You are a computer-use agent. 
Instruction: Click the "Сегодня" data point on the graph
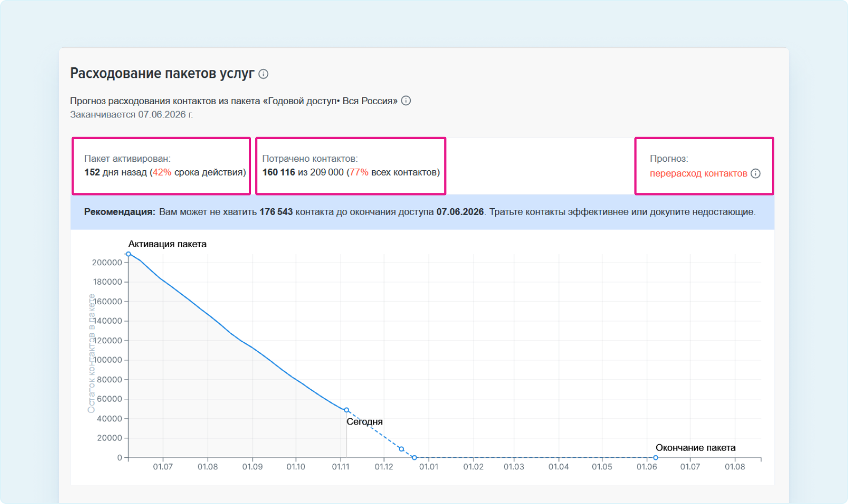point(347,410)
